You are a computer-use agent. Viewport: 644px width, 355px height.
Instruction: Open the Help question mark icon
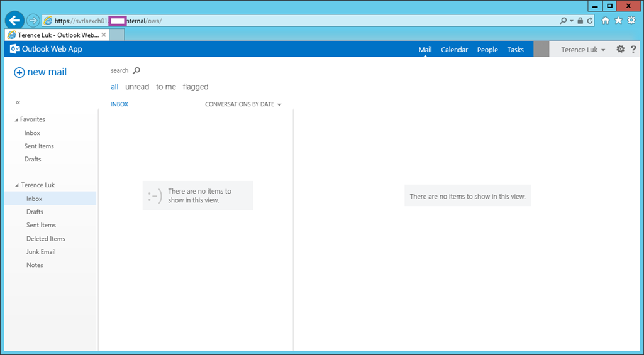pyautogui.click(x=633, y=49)
